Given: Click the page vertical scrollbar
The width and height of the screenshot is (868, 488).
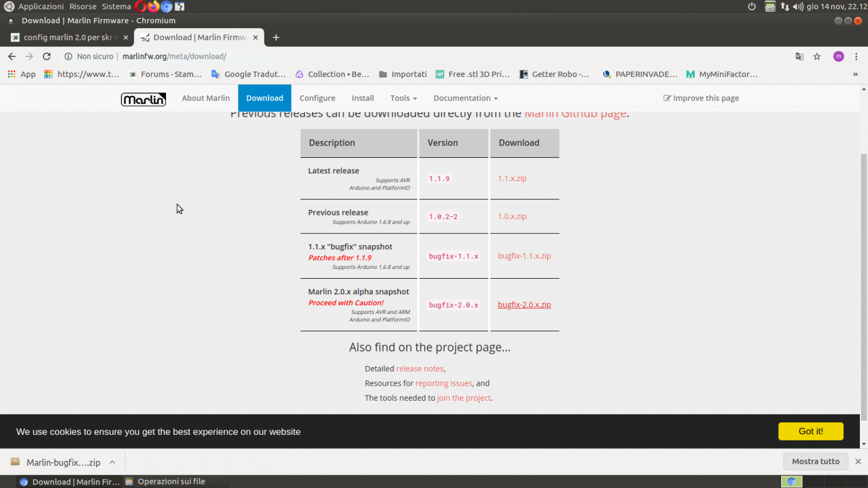Looking at the screenshot, I should (x=864, y=287).
